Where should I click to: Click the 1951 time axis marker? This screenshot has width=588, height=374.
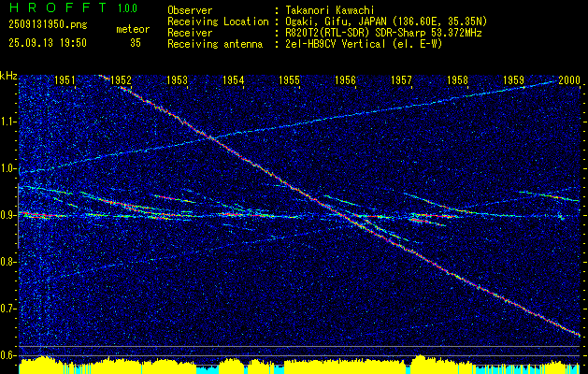pos(65,79)
